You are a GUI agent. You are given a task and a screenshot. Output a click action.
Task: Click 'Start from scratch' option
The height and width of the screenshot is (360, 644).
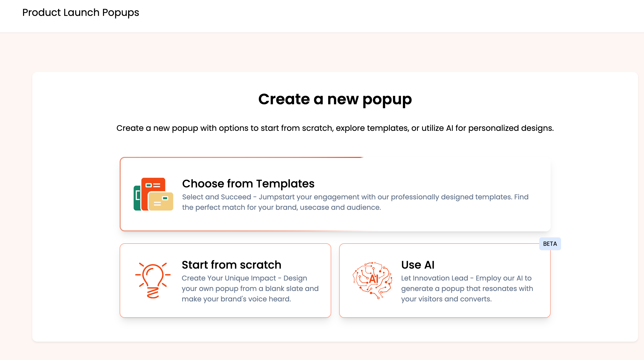(225, 280)
